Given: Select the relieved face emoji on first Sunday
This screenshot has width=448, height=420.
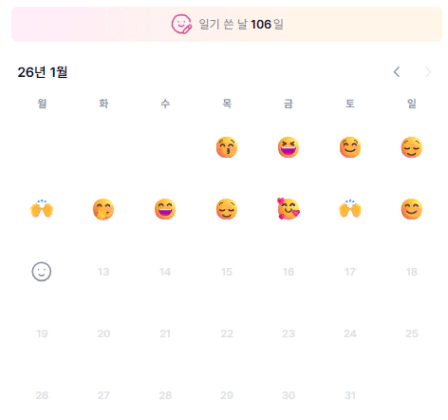Looking at the screenshot, I should tap(412, 147).
